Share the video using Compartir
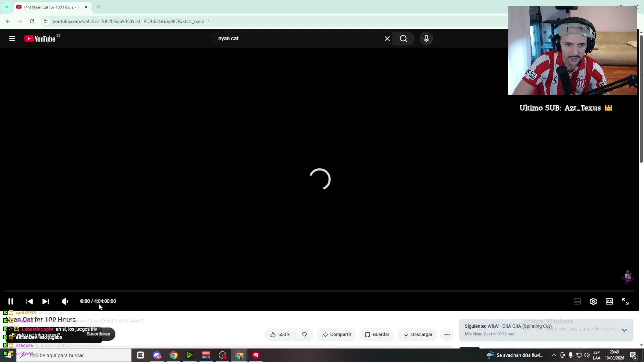 pos(337,335)
